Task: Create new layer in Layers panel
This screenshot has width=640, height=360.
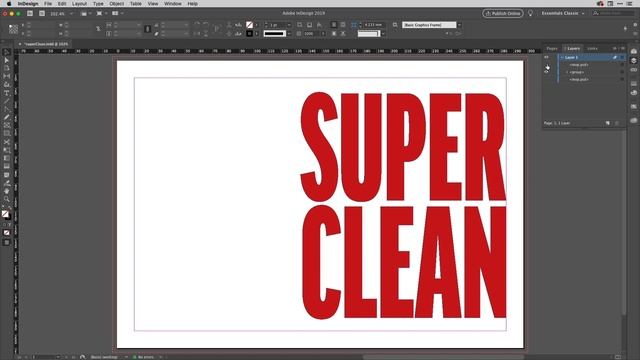Action: tap(608, 123)
